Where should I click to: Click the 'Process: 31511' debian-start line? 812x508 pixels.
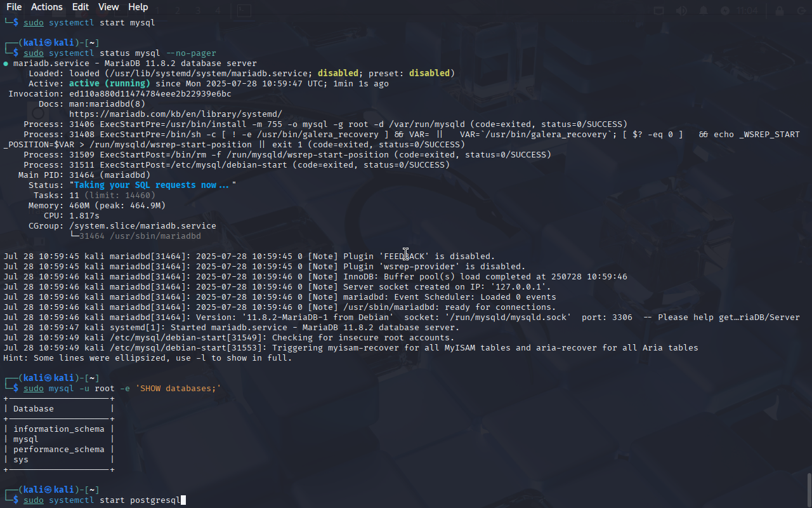[x=237, y=165]
